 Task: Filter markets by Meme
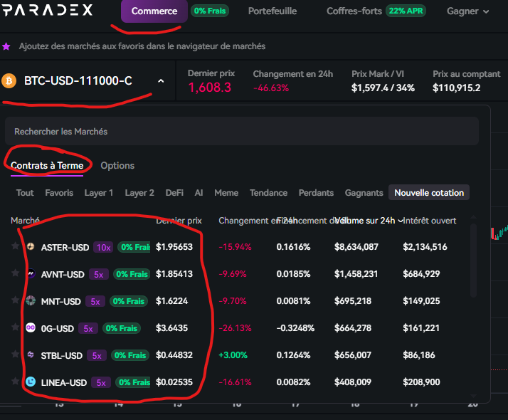226,193
